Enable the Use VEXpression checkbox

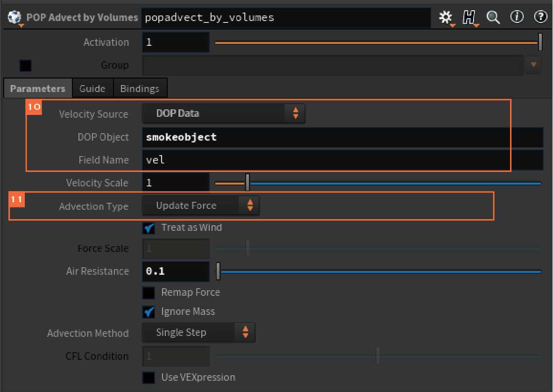tap(149, 378)
